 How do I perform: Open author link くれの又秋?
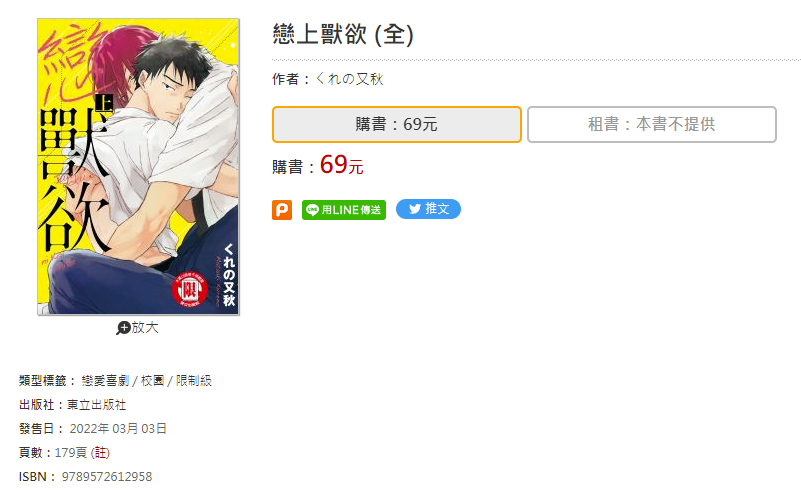click(x=349, y=79)
